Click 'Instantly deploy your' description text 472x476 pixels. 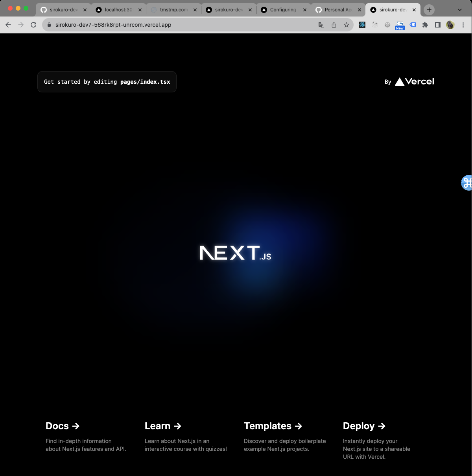(370, 441)
